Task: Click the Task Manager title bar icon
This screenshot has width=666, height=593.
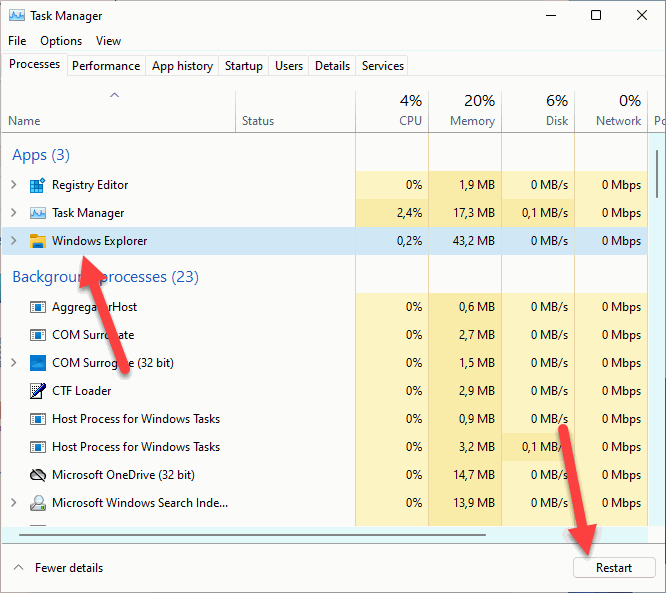Action: (17, 16)
